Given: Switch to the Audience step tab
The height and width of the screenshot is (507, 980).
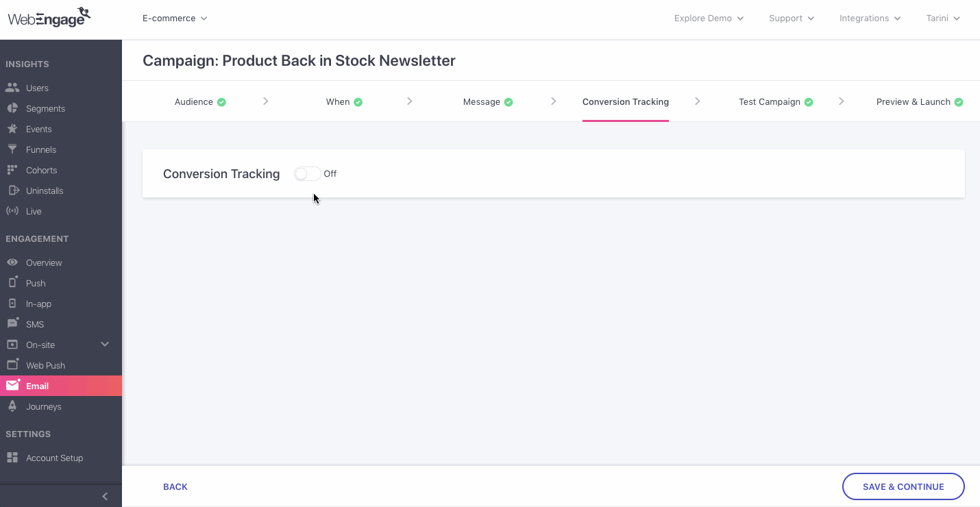Looking at the screenshot, I should point(195,101).
